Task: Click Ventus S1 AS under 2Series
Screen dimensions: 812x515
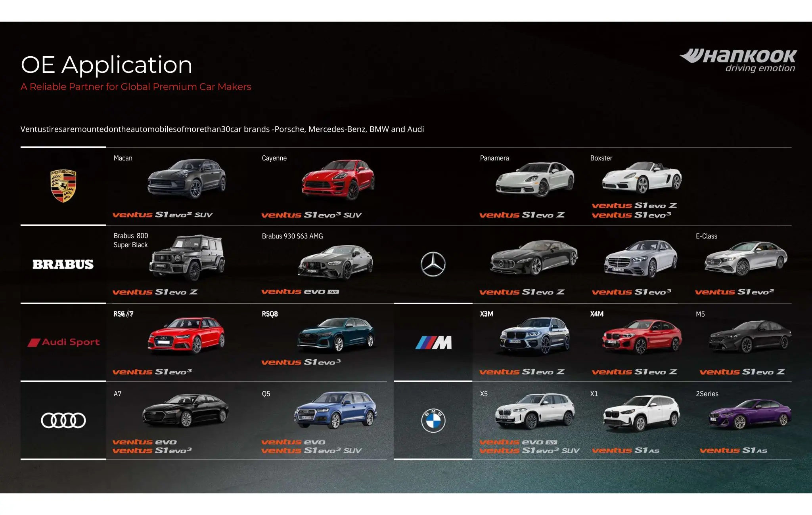Action: 733,450
